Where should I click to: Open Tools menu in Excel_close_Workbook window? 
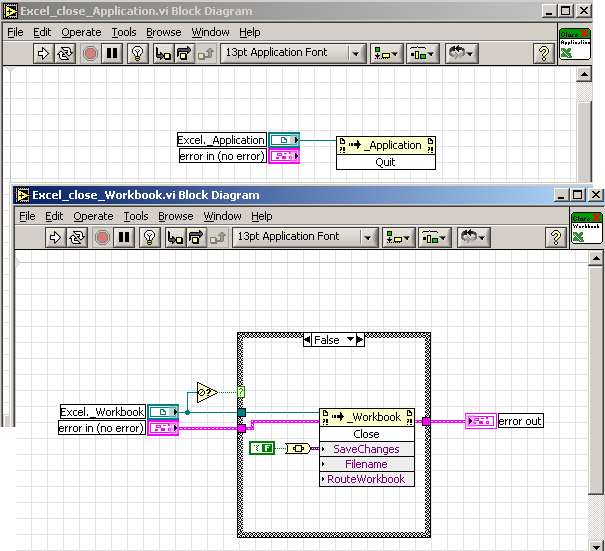(136, 216)
